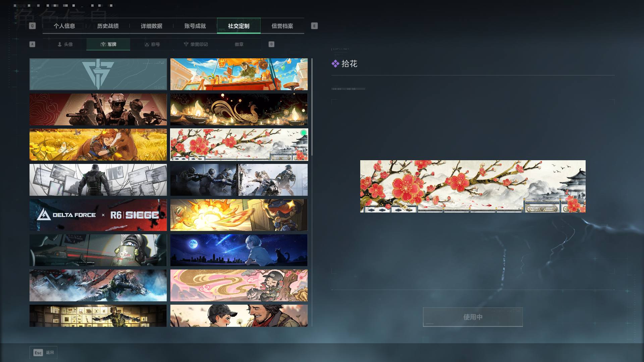Click the A key sub-tab icon
Image resolution: width=644 pixels, height=362 pixels.
(x=32, y=44)
